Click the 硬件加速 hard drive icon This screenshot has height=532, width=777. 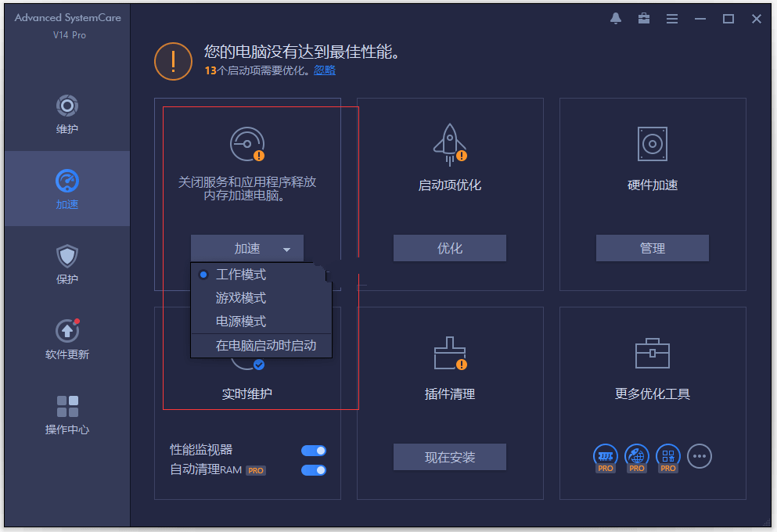tap(652, 144)
